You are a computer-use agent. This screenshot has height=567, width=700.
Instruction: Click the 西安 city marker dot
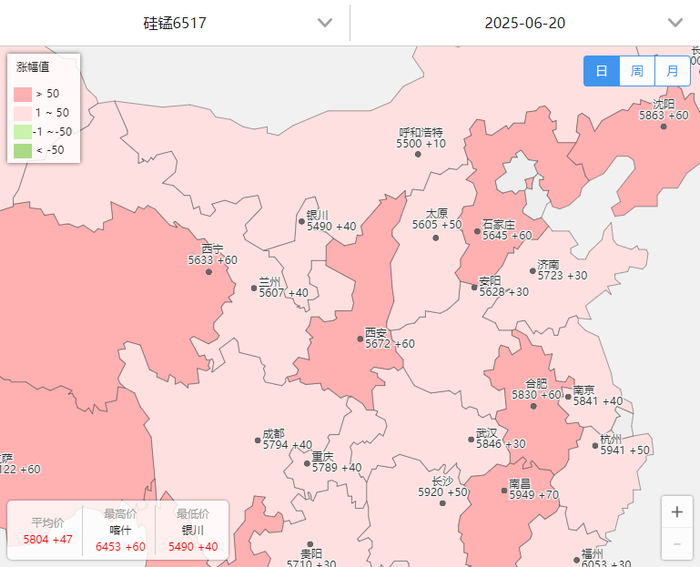click(x=360, y=339)
